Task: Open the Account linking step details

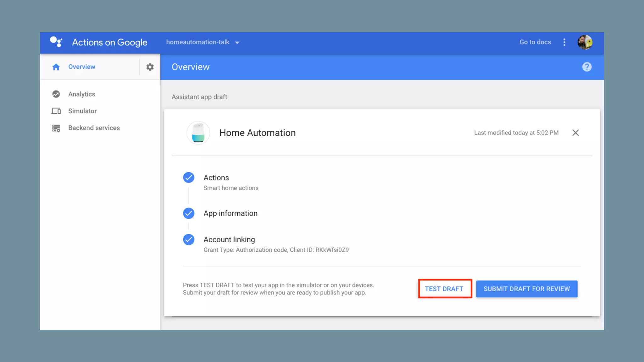Action: coord(229,239)
